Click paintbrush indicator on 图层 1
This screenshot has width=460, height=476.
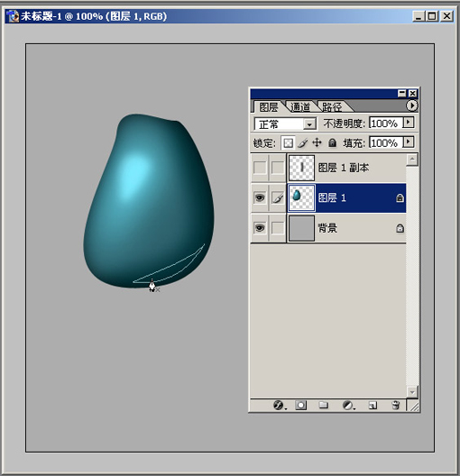pos(278,198)
